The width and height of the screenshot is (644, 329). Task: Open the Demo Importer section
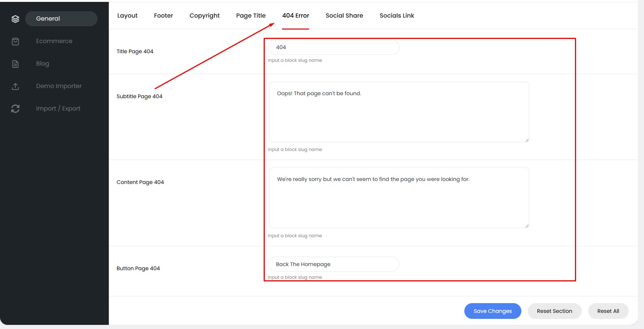click(59, 86)
